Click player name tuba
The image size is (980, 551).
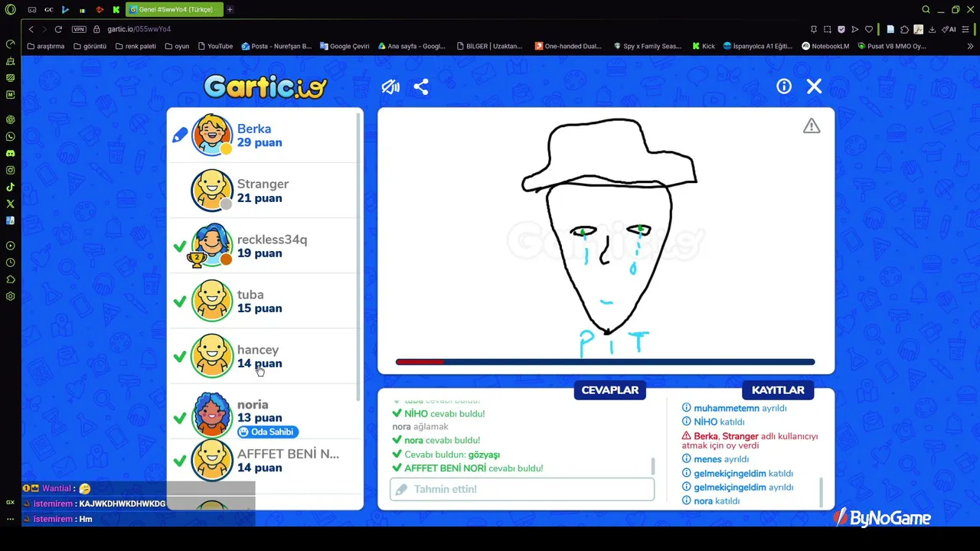tap(250, 295)
